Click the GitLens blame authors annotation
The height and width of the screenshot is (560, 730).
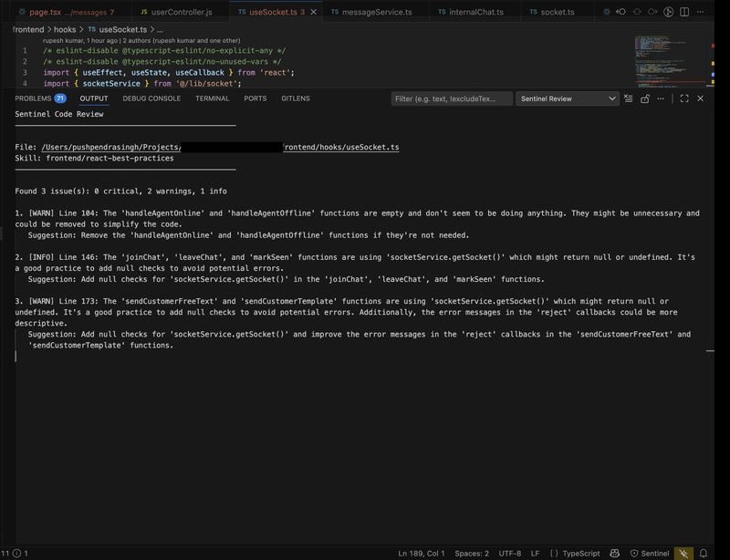point(141,40)
